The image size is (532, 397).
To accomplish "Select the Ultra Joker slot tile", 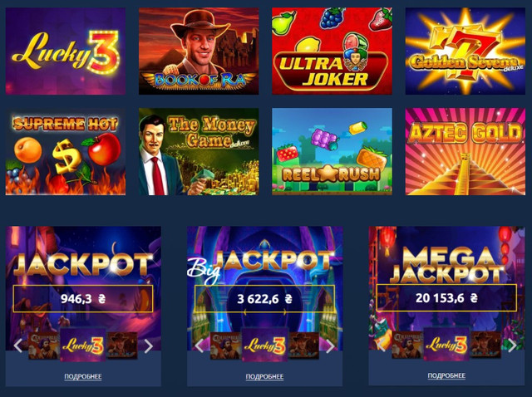I will click(x=332, y=51).
